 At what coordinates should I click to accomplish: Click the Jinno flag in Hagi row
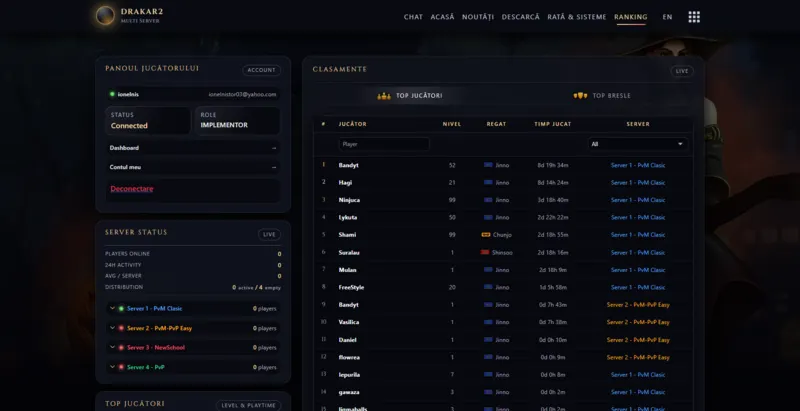(488, 182)
